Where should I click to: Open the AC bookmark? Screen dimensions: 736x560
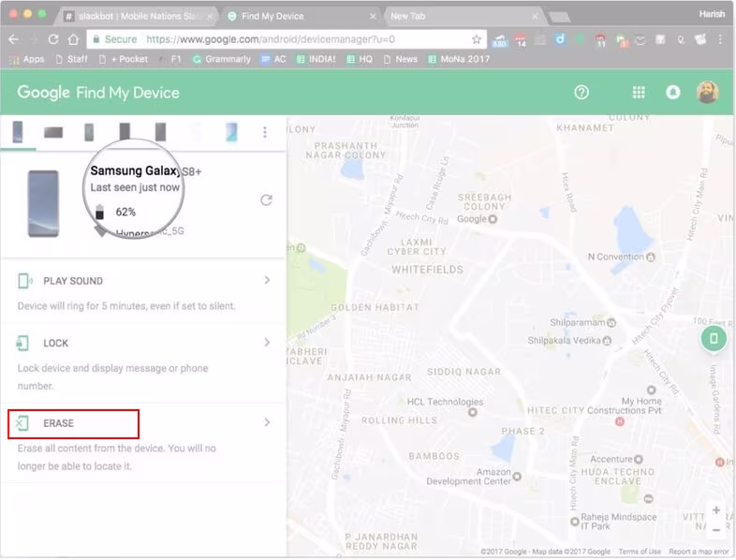pos(273,59)
